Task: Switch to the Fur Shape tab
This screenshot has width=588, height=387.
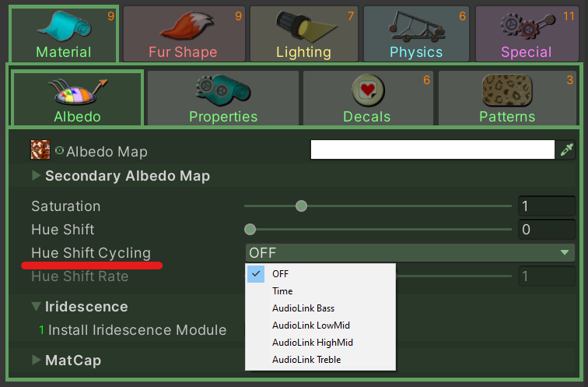Action: click(184, 33)
